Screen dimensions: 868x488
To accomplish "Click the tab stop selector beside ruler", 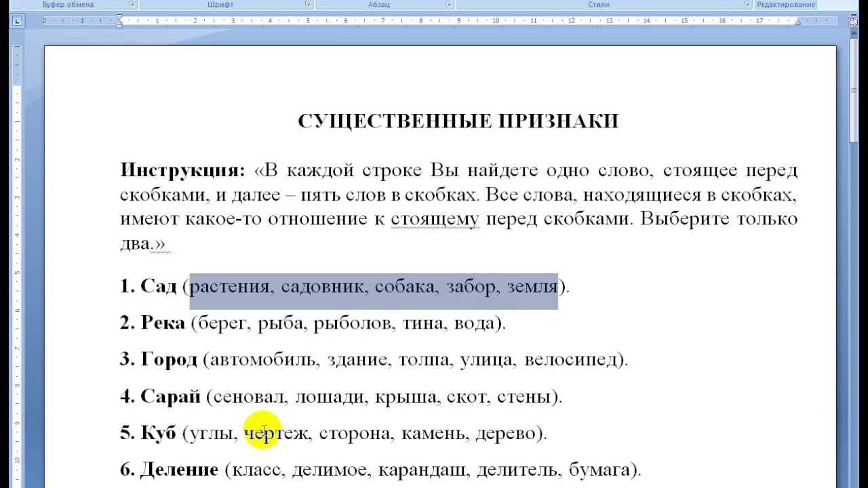I will coord(17,21).
